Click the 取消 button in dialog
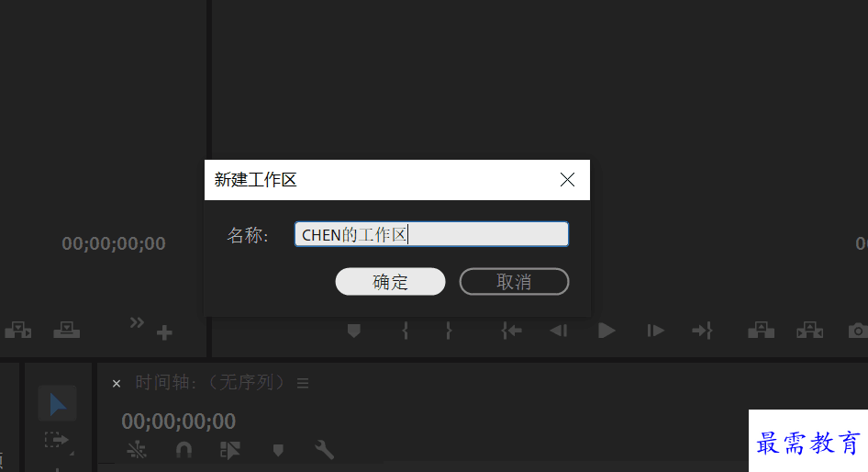The width and height of the screenshot is (868, 472). click(514, 281)
